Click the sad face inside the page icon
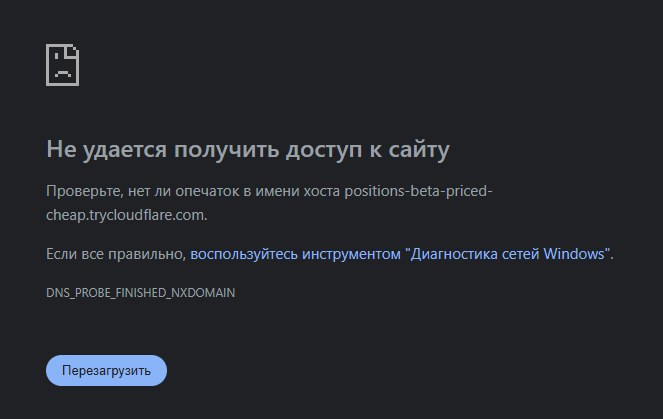This screenshot has width=663, height=419. pos(62,71)
